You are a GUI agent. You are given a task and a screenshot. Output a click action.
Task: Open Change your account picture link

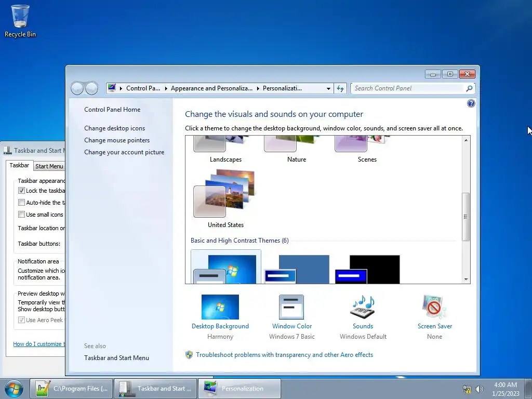tap(124, 152)
